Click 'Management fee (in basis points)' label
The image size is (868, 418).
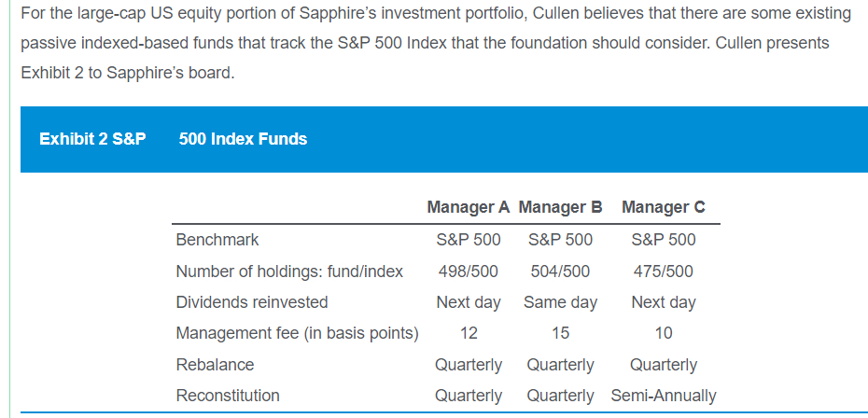point(297,333)
